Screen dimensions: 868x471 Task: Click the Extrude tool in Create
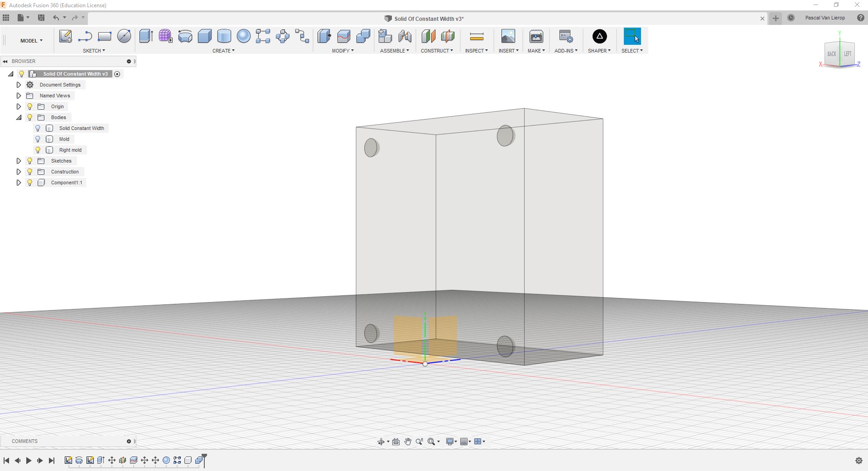coord(146,36)
